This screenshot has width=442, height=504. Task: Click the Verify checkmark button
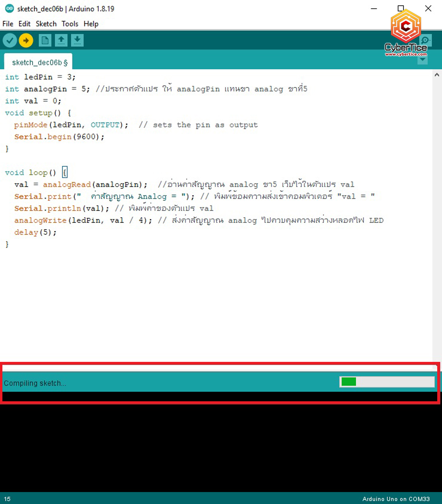tap(10, 40)
